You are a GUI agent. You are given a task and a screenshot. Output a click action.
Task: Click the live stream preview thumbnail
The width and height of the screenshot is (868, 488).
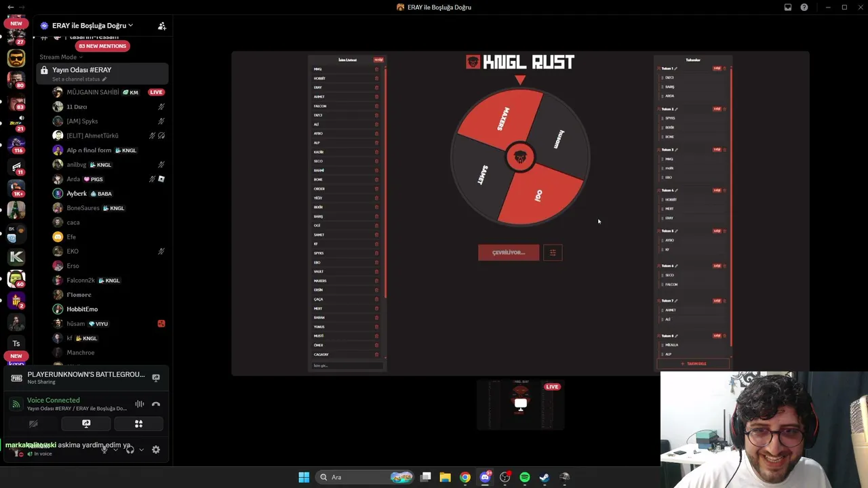tap(520, 405)
